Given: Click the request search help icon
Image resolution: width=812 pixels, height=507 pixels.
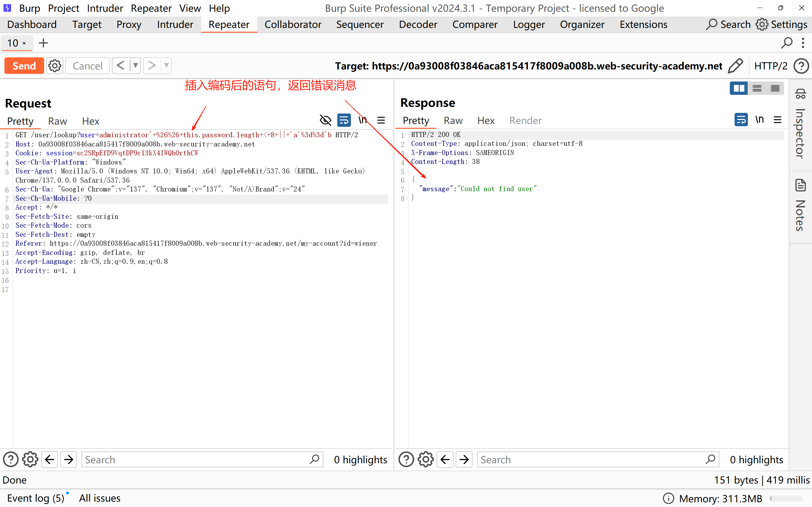Looking at the screenshot, I should 10,459.
